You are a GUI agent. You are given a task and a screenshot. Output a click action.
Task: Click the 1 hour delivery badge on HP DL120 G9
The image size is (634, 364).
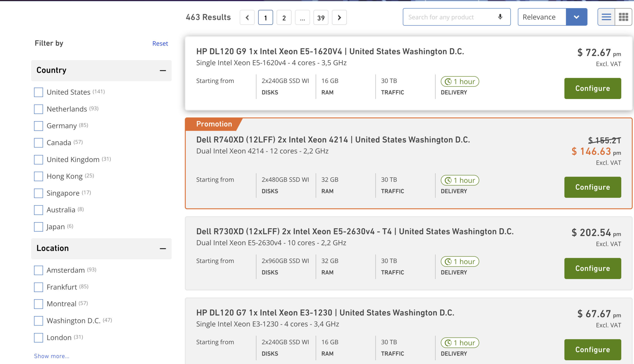pos(460,81)
